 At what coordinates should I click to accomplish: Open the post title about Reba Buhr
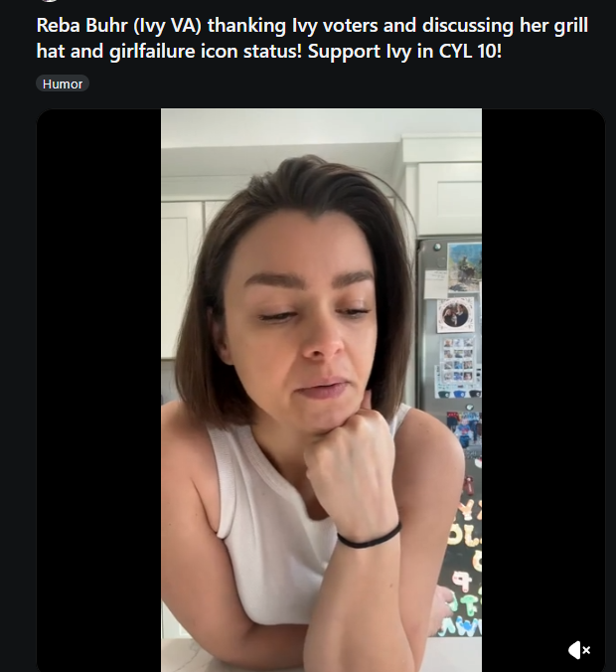click(x=312, y=38)
